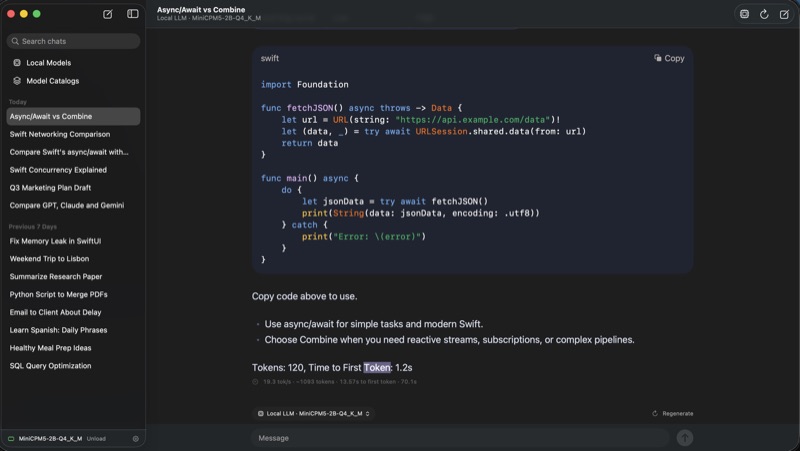Open the Local LLM model selector dropdown
Viewport: 800px width, 451px height.
[x=313, y=413]
